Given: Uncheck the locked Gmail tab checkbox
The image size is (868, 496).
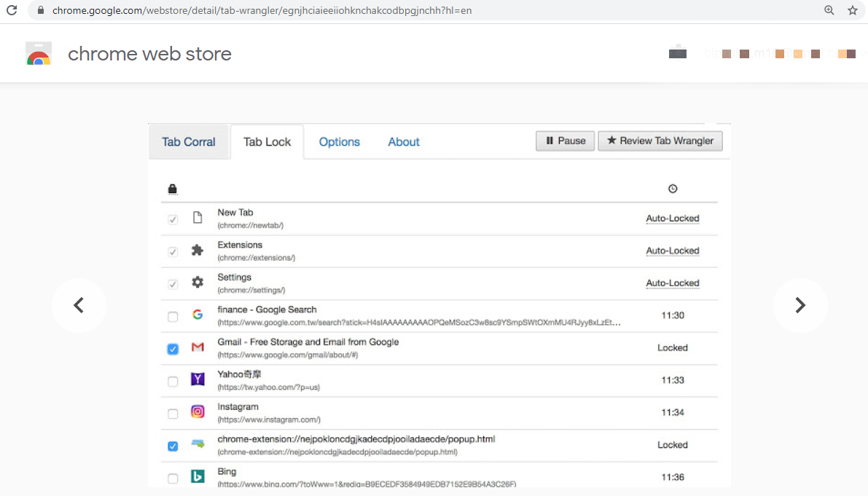Looking at the screenshot, I should click(173, 348).
